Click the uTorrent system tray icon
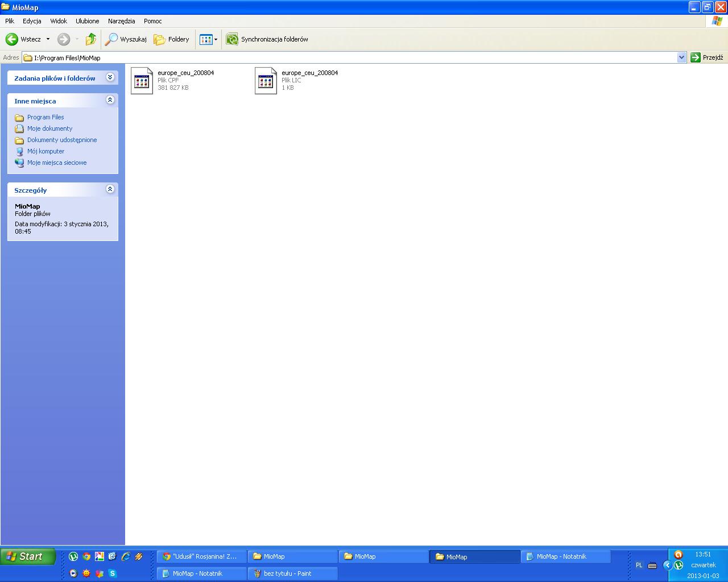728x582 pixels. coord(678,565)
